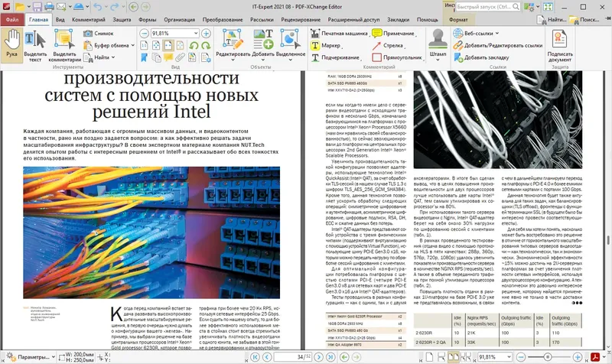Switch to the Вид ribbon tab
Screen dimensions: 612x364
point(60,20)
